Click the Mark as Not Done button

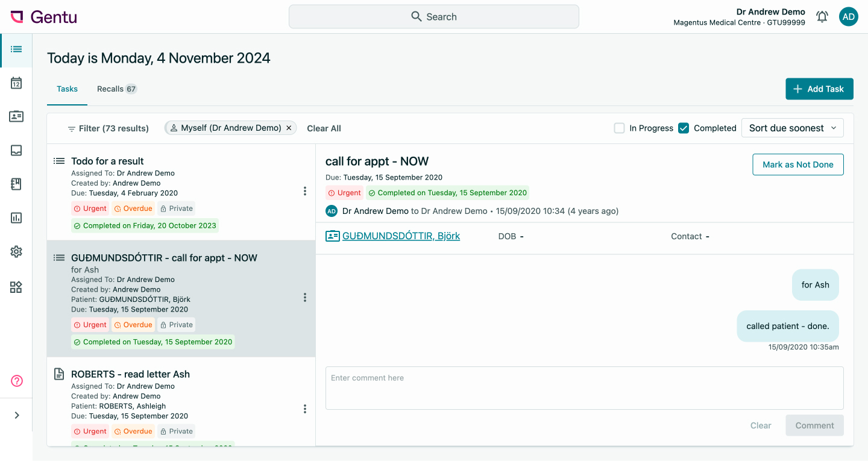click(x=797, y=165)
